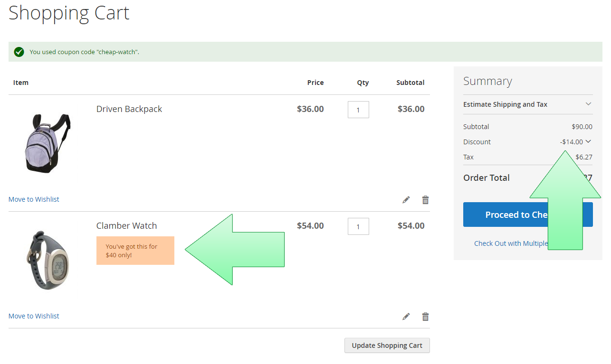611x364 pixels.
Task: Edit the Driven Backpack item with pencil icon
Action: pos(406,200)
